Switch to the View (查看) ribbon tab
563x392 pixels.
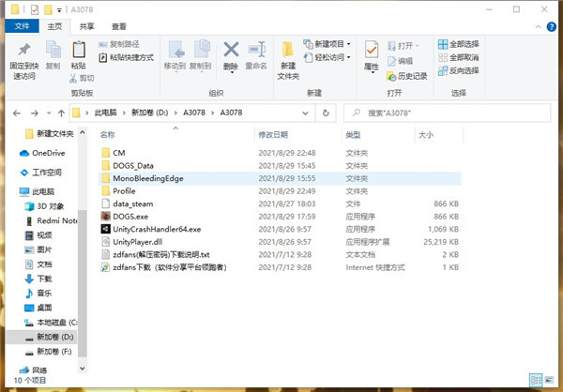click(x=119, y=26)
